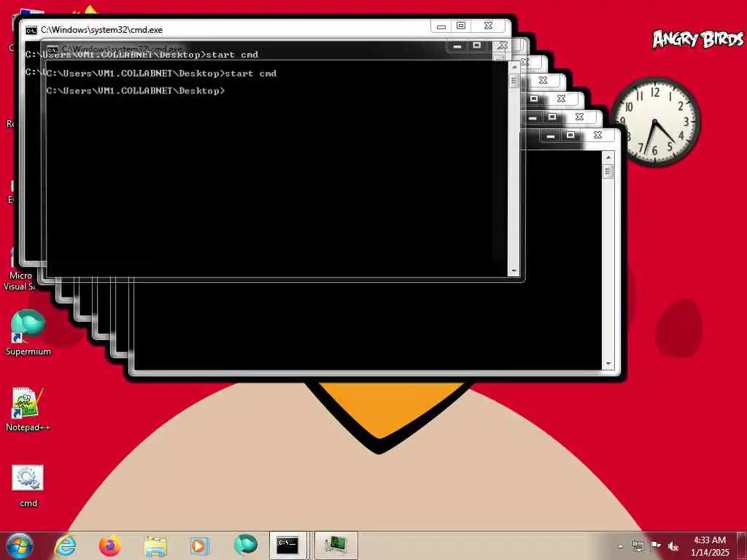Open Firefox from the taskbar

coord(110,545)
